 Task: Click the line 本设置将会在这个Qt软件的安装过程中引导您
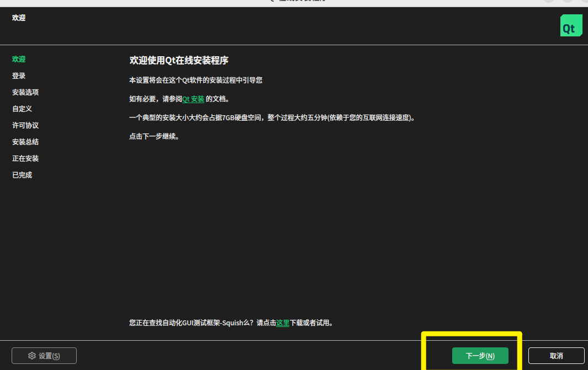[196, 80]
